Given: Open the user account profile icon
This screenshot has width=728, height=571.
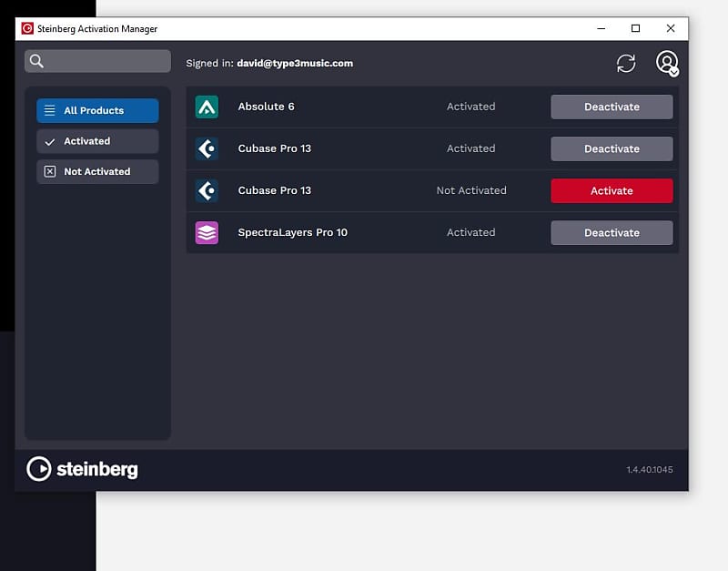Looking at the screenshot, I should coord(666,63).
